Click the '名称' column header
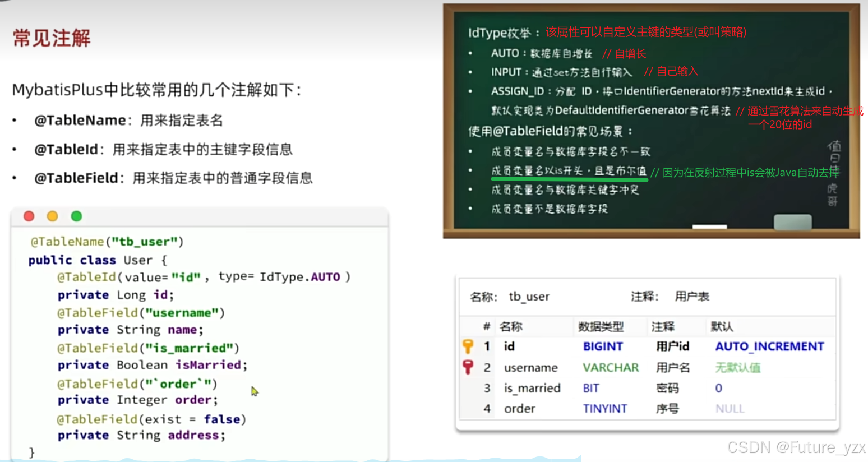The image size is (868, 462). [511, 327]
